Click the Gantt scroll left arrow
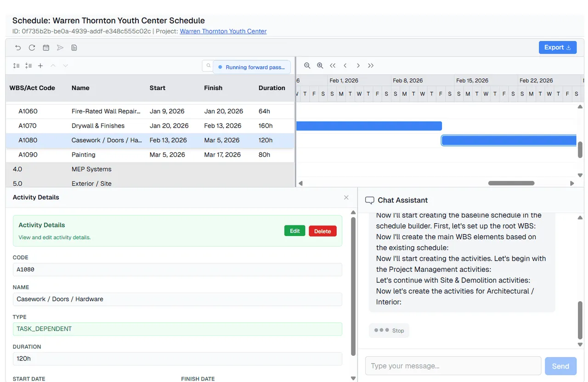This screenshot has height=382, width=588. (301, 183)
